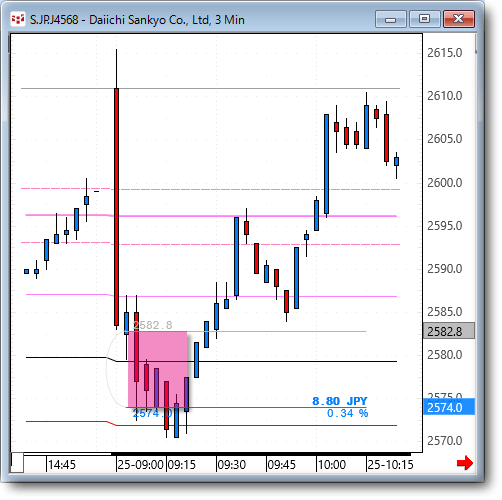The height and width of the screenshot is (500, 502).
Task: Click the 09:15 time axis label
Action: click(182, 464)
